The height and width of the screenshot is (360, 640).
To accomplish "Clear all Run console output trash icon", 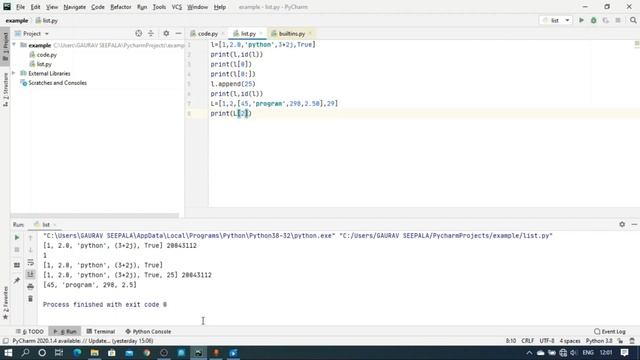I will tap(30, 299).
